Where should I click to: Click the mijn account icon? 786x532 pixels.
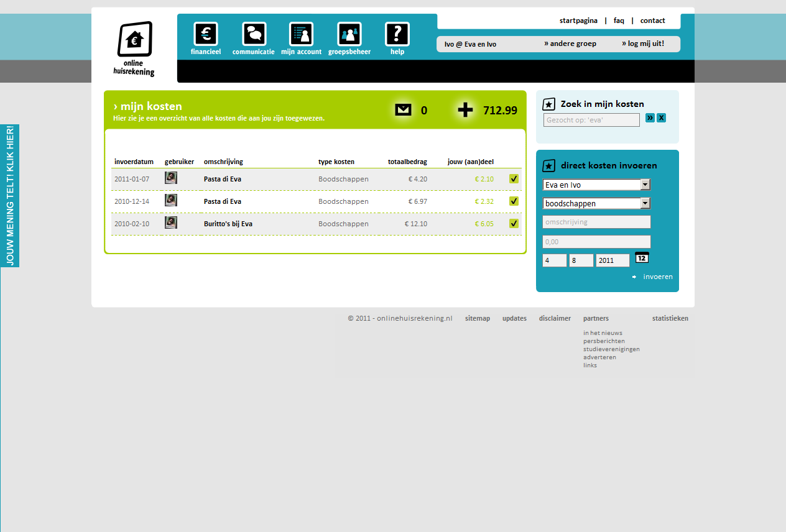(x=301, y=34)
